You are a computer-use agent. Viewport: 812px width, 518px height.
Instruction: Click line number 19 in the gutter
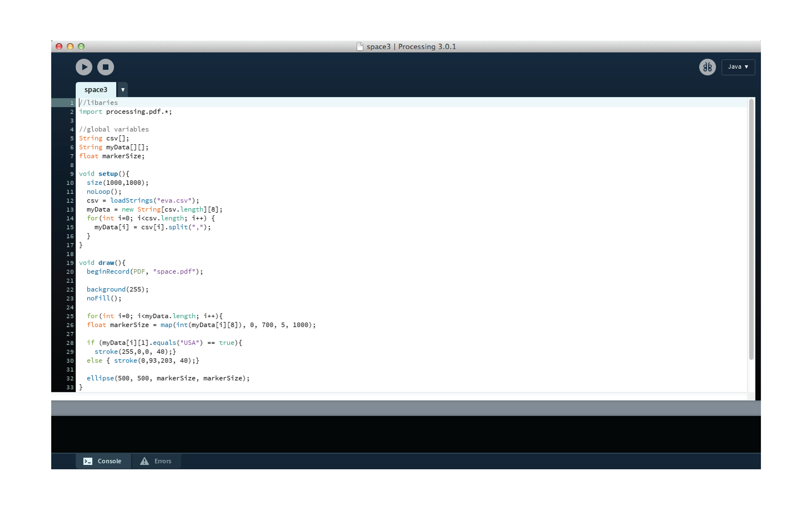click(x=70, y=263)
